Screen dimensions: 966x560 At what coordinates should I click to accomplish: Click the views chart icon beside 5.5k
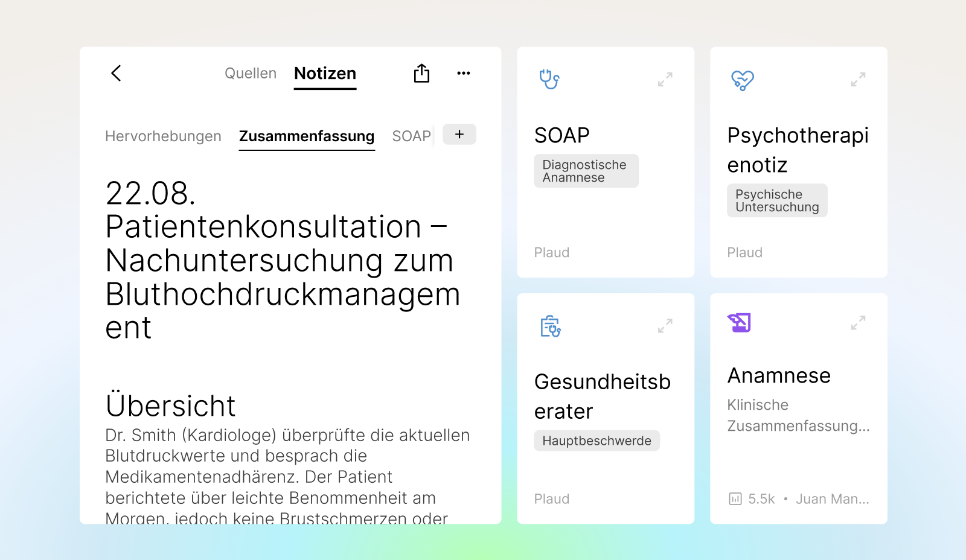coord(735,499)
